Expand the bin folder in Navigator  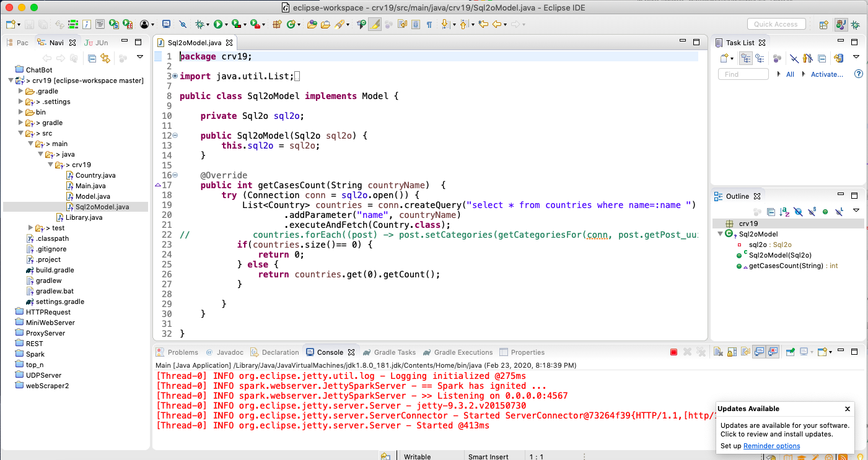[x=20, y=112]
